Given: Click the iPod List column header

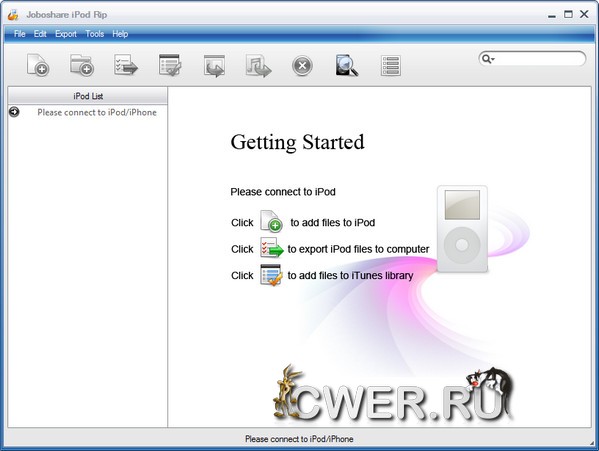Looking at the screenshot, I should coord(87,96).
